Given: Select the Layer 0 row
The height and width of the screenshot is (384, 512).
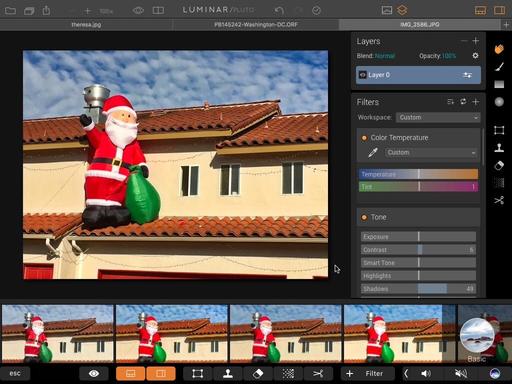Looking at the screenshot, I should [x=418, y=75].
